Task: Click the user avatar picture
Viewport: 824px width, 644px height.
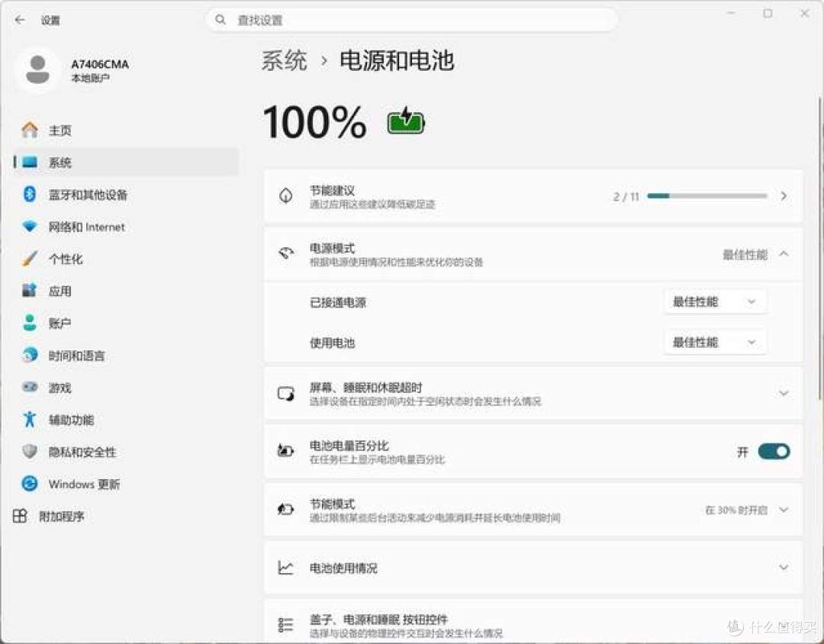Action: pyautogui.click(x=37, y=70)
